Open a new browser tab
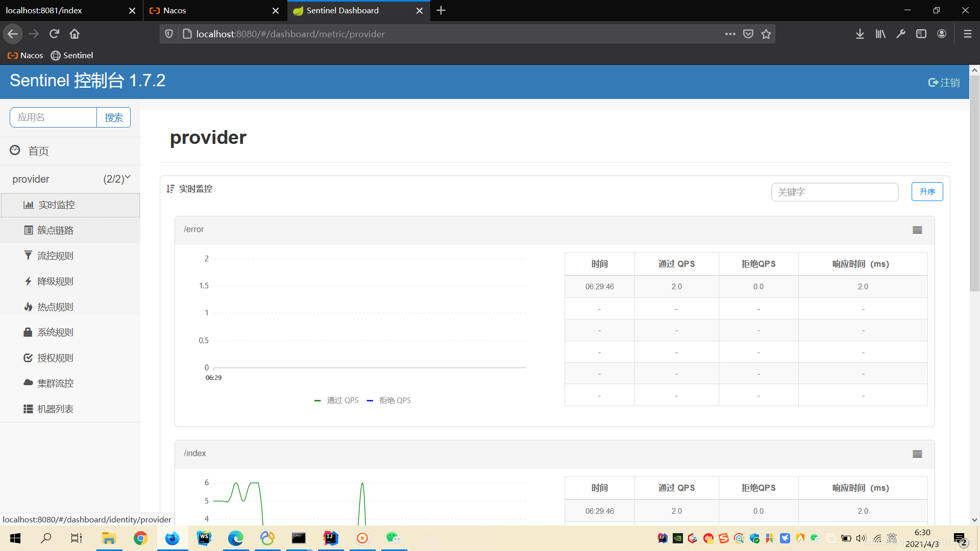The height and width of the screenshot is (551, 980). [x=441, y=10]
